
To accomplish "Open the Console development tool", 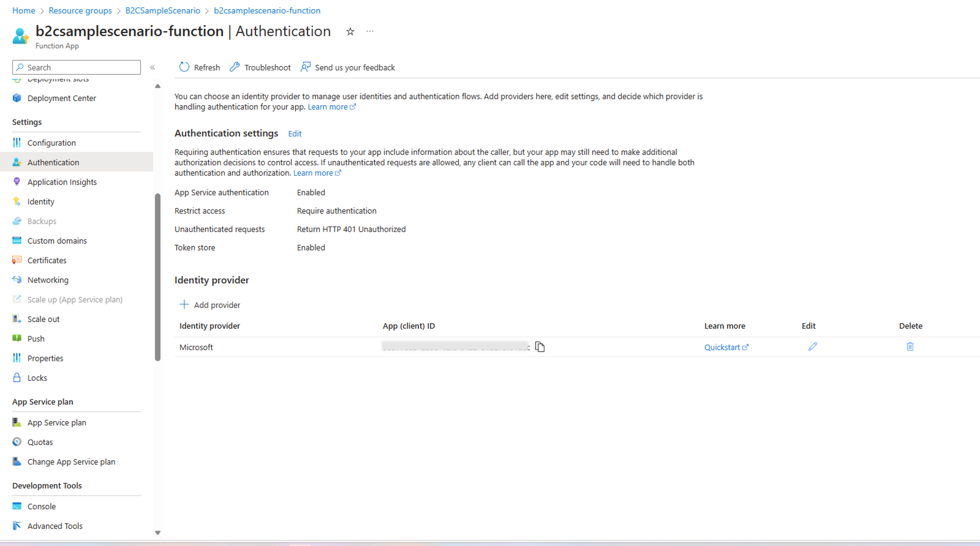I will coord(41,506).
